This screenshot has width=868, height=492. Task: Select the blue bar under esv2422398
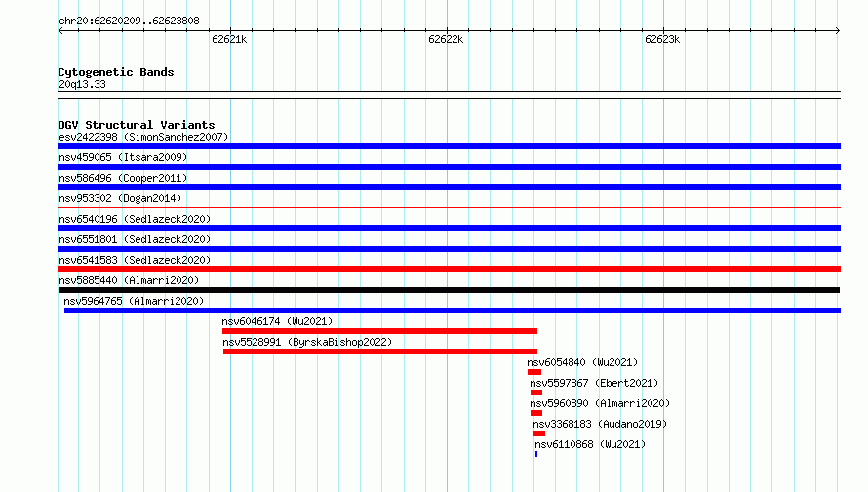pyautogui.click(x=449, y=146)
